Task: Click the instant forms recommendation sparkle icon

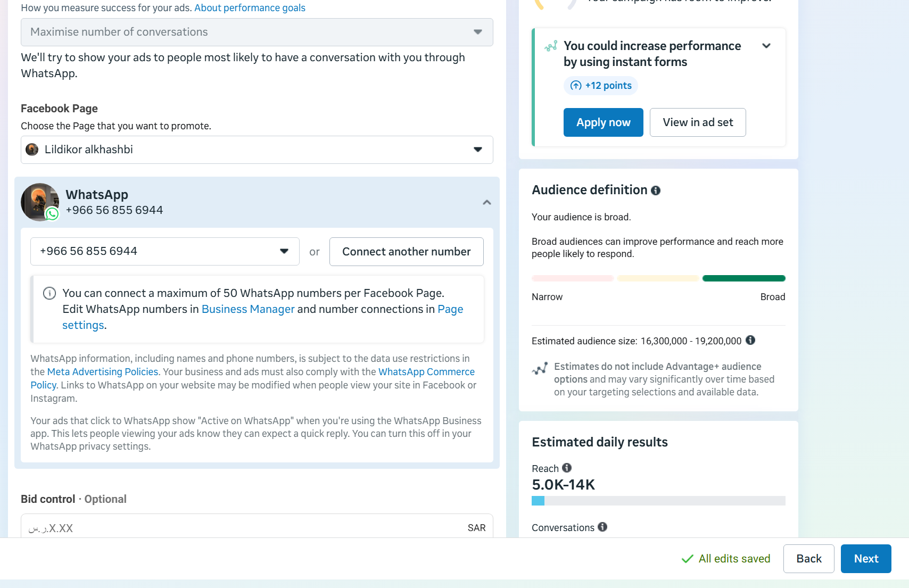Action: pyautogui.click(x=551, y=46)
